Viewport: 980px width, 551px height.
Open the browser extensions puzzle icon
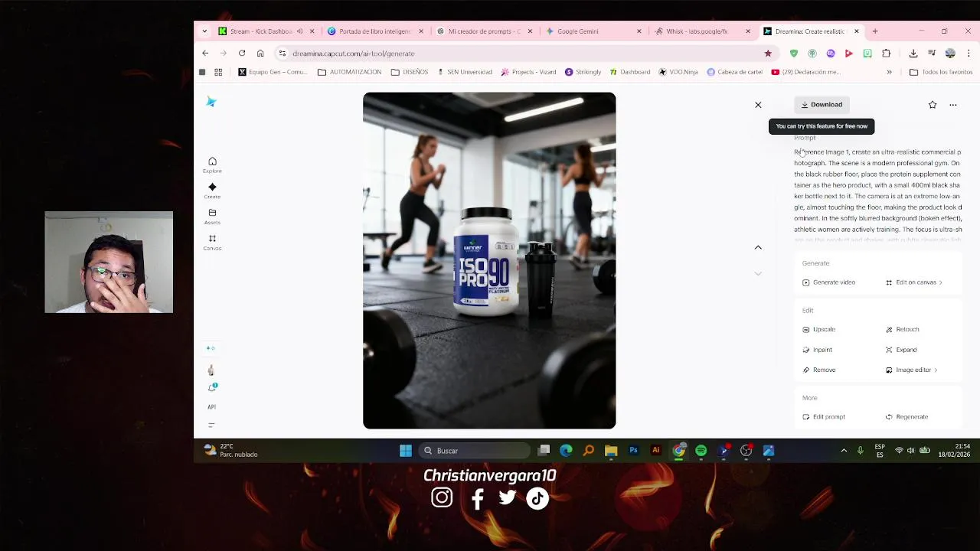pyautogui.click(x=886, y=54)
